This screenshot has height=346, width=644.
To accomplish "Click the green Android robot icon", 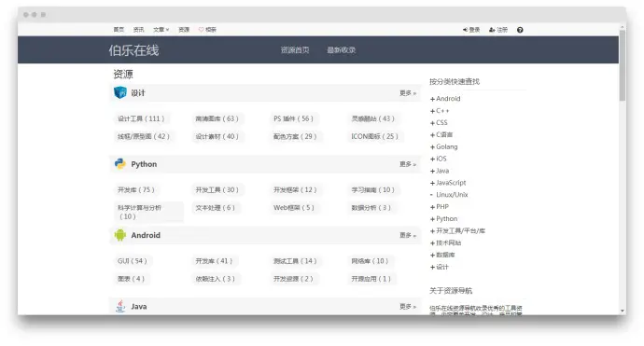I will click(x=119, y=235).
